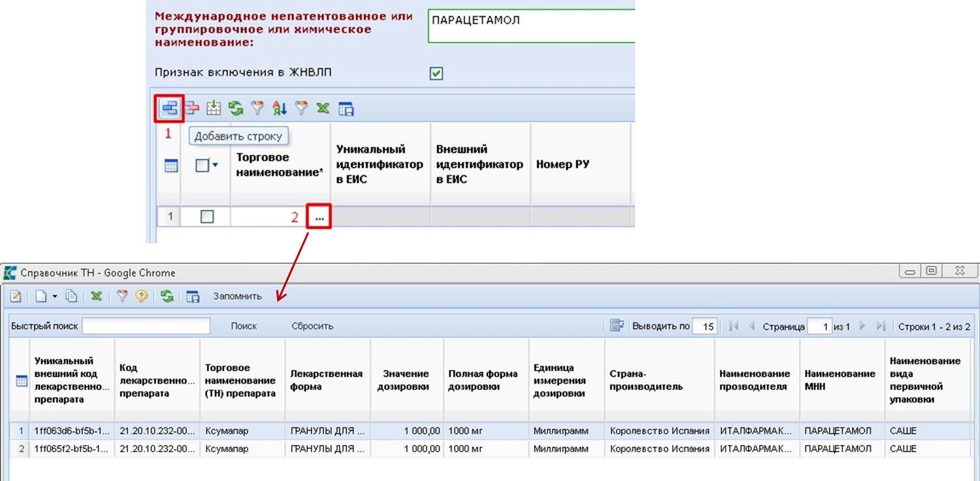Click the Единица измерения дозировки column header
The width and height of the screenshot is (980, 481).
tap(566, 380)
